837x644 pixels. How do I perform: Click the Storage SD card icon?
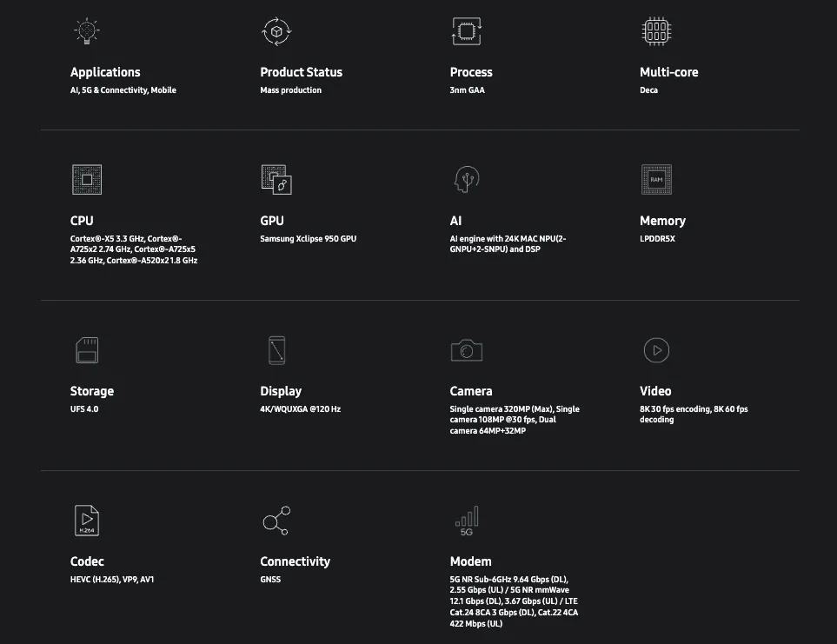[86, 350]
